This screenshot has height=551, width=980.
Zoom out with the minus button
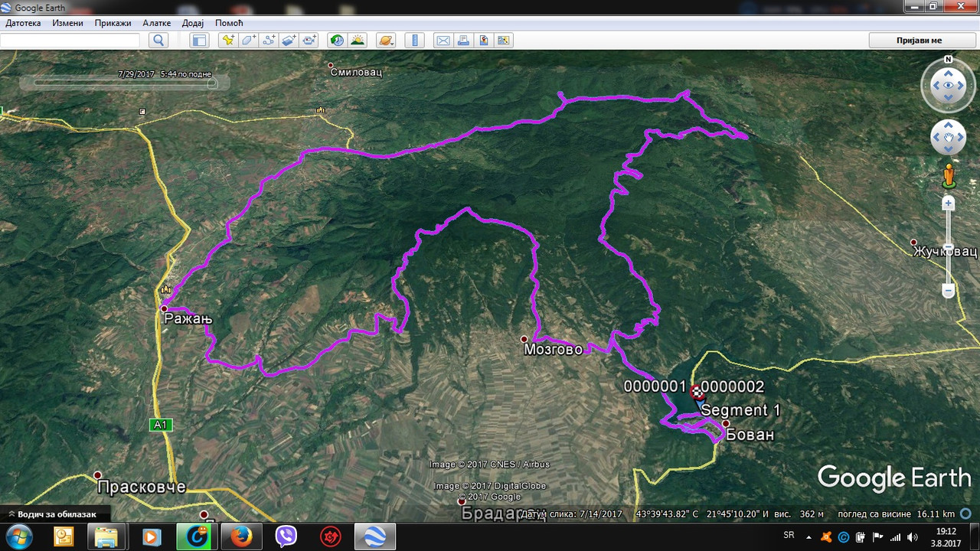pyautogui.click(x=949, y=291)
